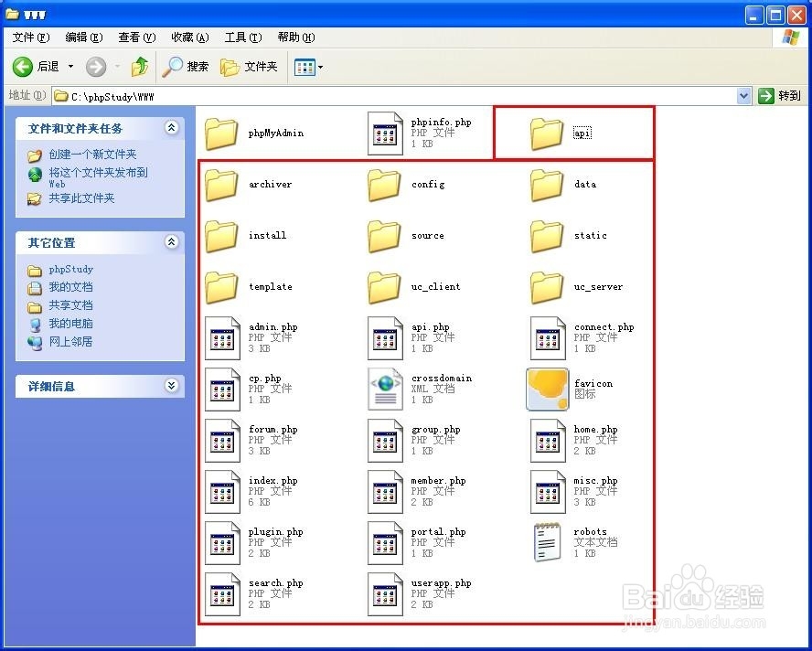The image size is (812, 651).
Task: Select the api.php file icon
Action: [x=385, y=338]
